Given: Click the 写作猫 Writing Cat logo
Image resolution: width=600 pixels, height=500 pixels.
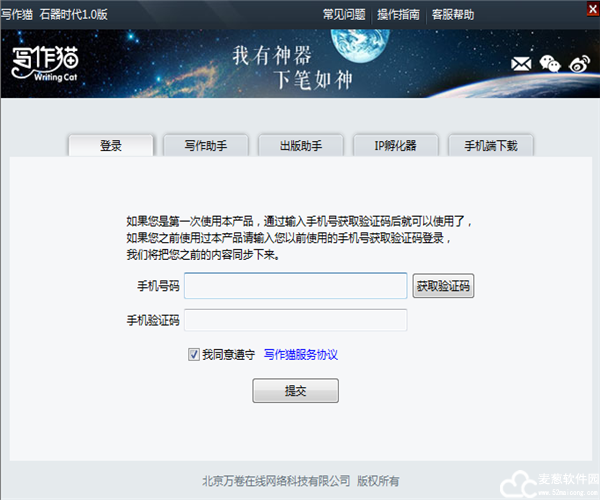Looking at the screenshot, I should [45, 64].
